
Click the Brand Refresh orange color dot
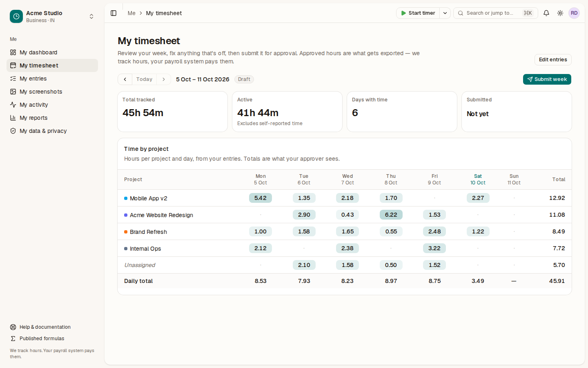(x=126, y=232)
